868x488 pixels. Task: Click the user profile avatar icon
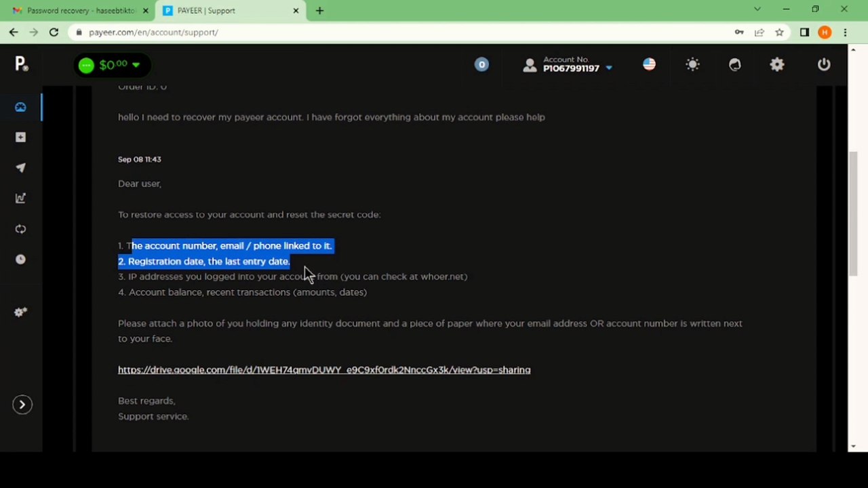530,65
